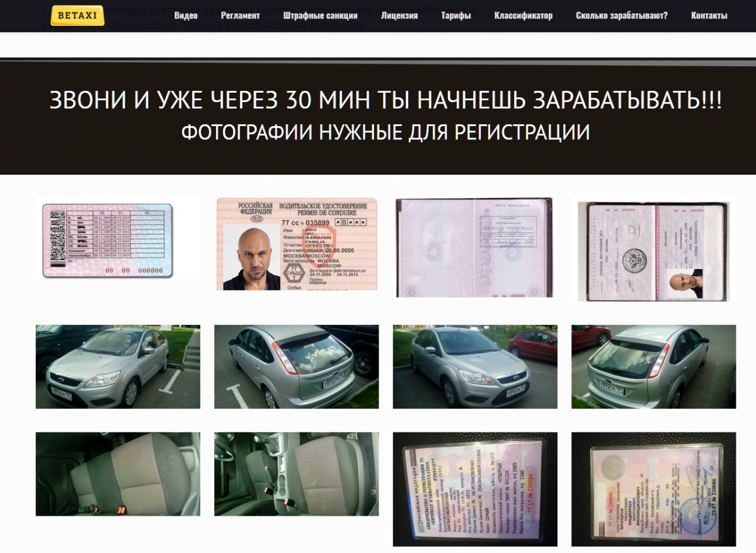Screen dimensions: 756x553
Task: Click text ФОТОГРАФИИ НУЖНЫЕ ДЛЯ РЕГИСТРАЦИИ
Action: (x=386, y=132)
